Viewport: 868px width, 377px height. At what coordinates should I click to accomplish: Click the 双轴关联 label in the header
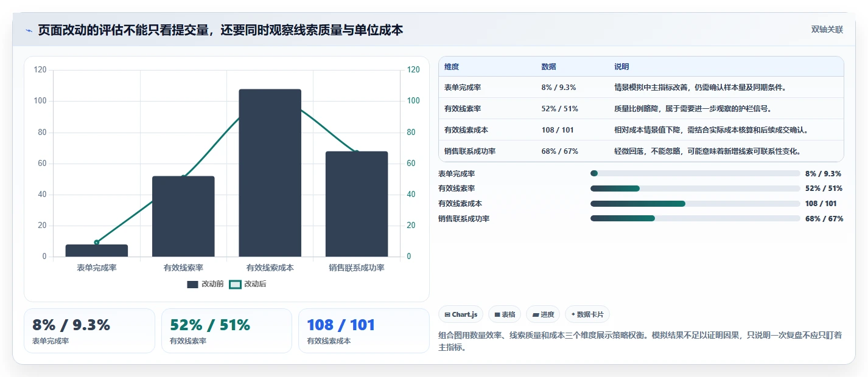click(x=827, y=30)
